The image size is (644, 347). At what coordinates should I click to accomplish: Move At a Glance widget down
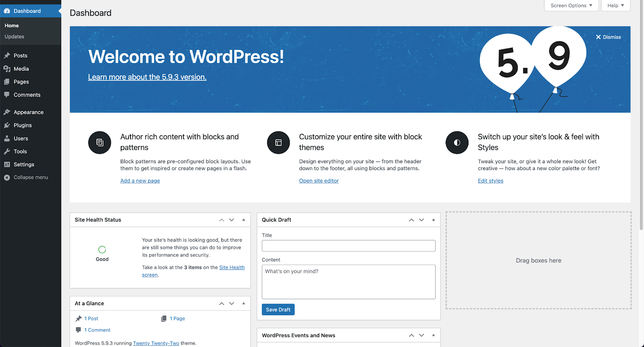coord(231,304)
